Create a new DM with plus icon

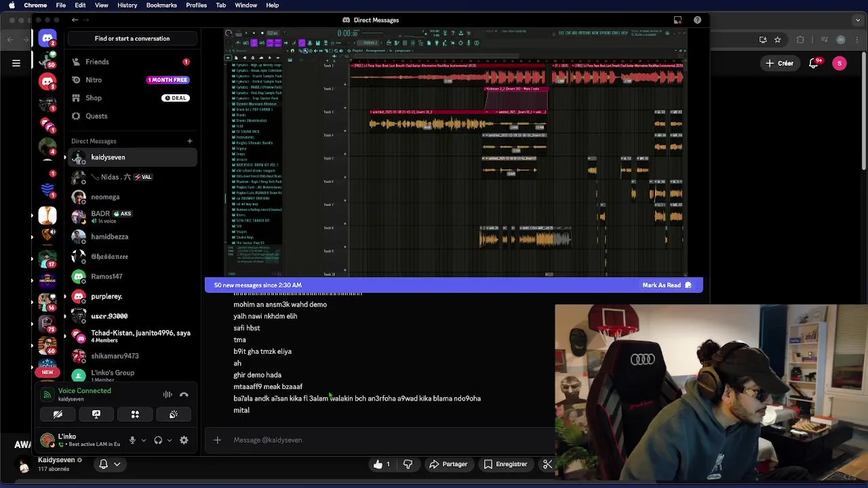[190, 141]
